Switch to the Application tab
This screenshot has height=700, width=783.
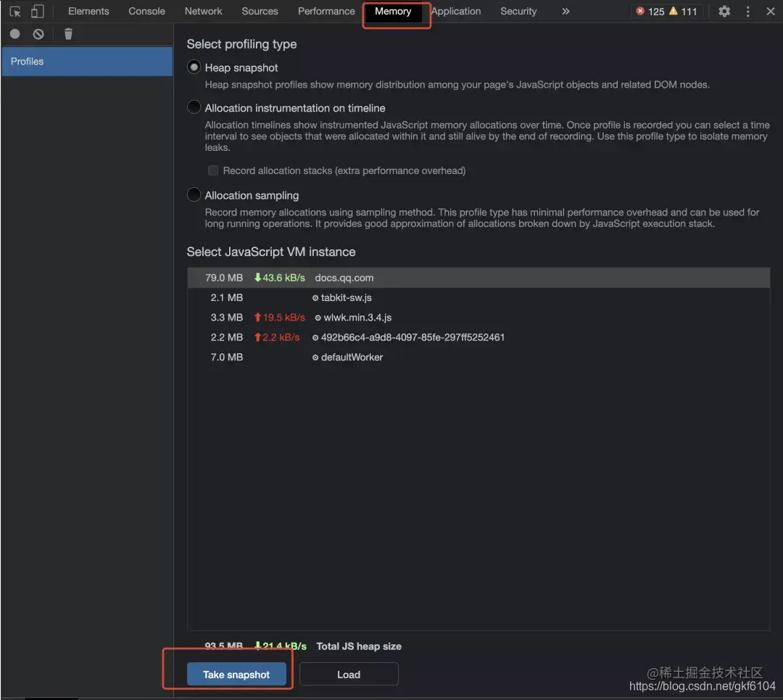click(x=456, y=11)
